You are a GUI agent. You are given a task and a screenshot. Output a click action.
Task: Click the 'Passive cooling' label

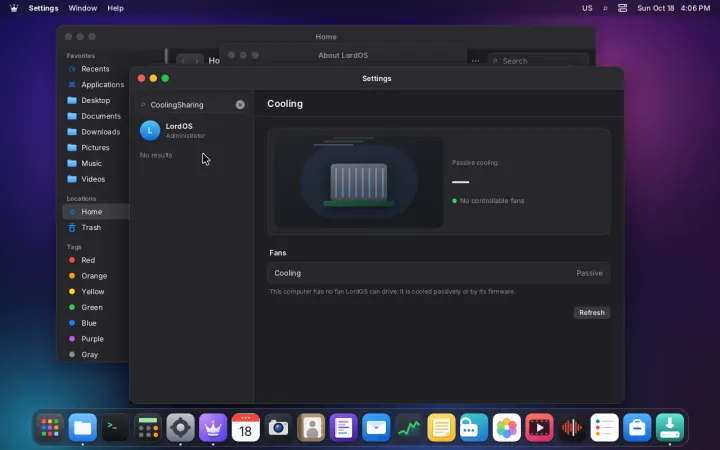474,163
